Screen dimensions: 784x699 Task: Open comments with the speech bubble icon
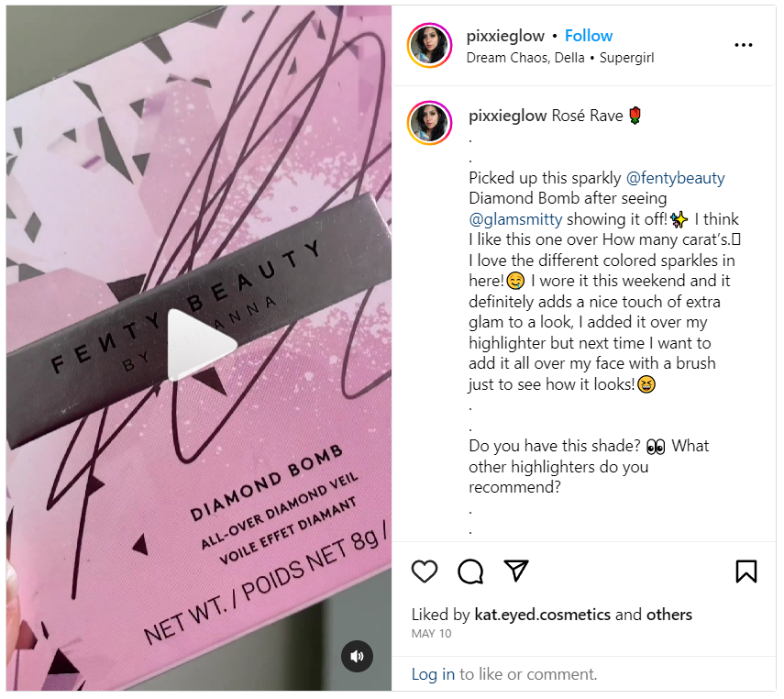pos(470,571)
